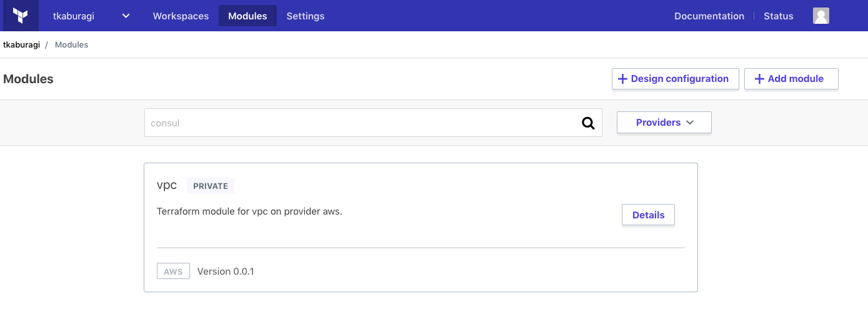Select the Modules tab in navbar
868x336 pixels.
click(247, 16)
